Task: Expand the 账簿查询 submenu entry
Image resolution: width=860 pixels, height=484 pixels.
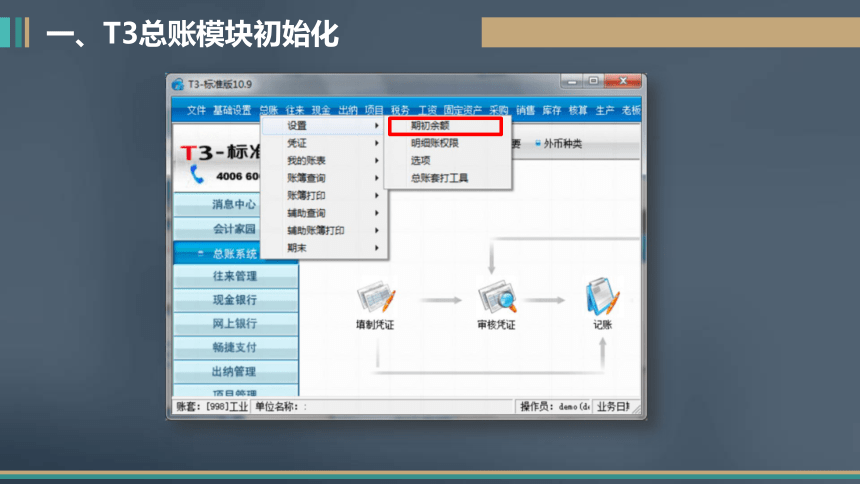Action: point(324,178)
